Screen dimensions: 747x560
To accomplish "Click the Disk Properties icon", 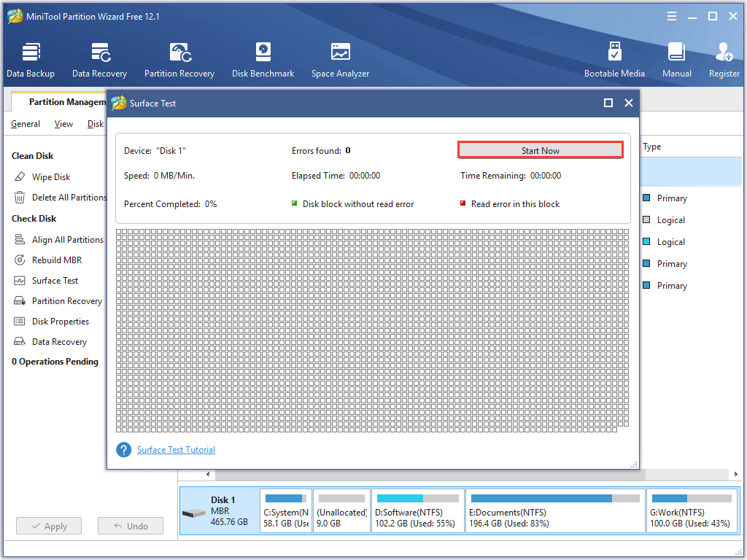I will tap(20, 322).
